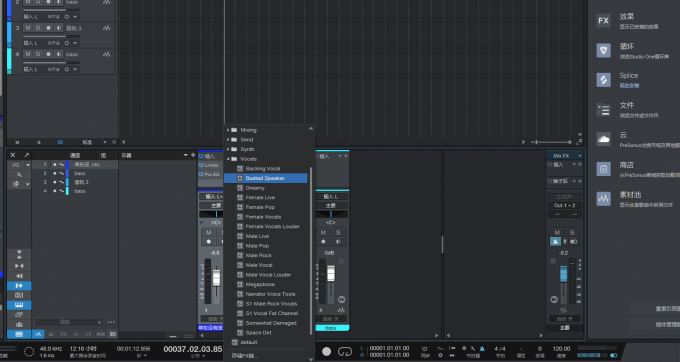Screen dimensions: 680x362
Task: Select Busted Speaker preset
Action: [265, 178]
